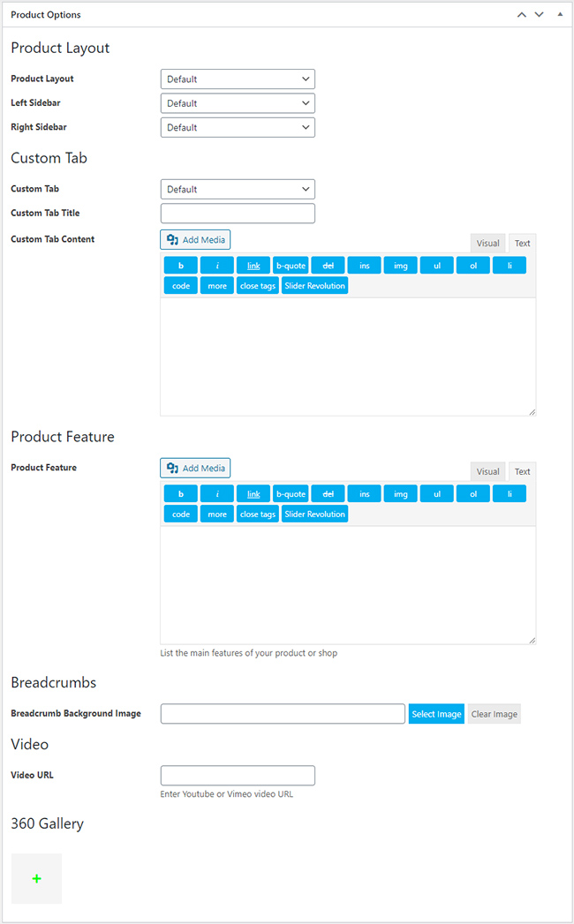Click 'close tags' in Custom Tab Content editor
This screenshot has height=924, width=574.
pyautogui.click(x=258, y=286)
